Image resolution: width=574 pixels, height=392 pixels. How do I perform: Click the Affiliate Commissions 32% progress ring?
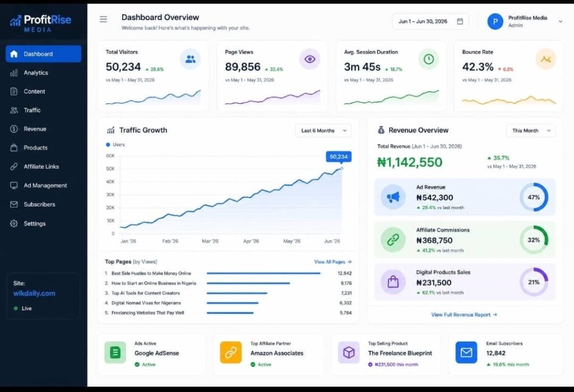534,240
